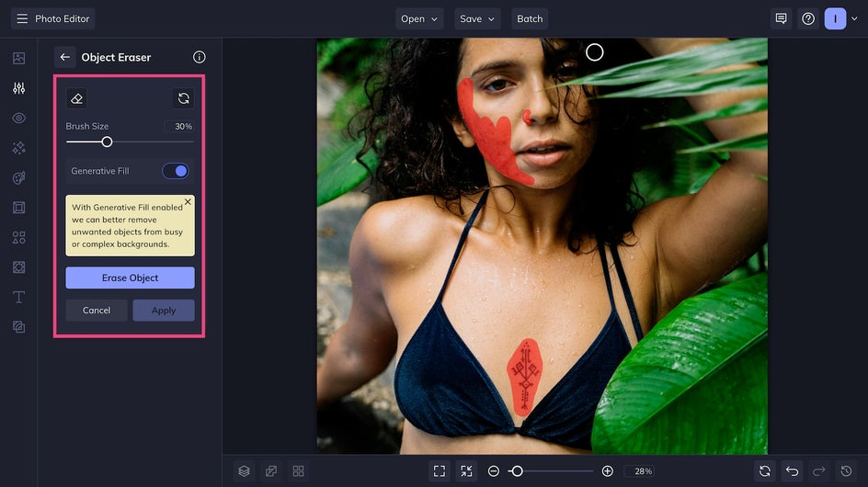
Task: Redo the last undone action
Action: click(x=819, y=471)
